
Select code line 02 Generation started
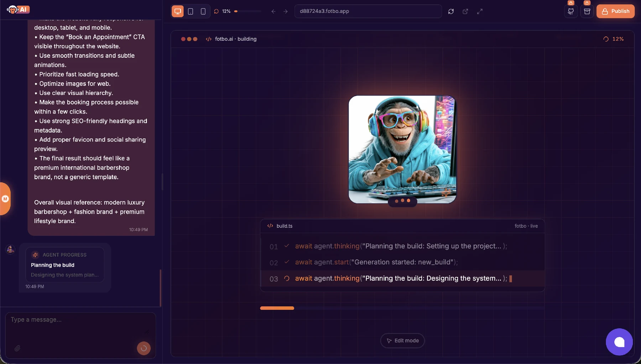point(402,262)
